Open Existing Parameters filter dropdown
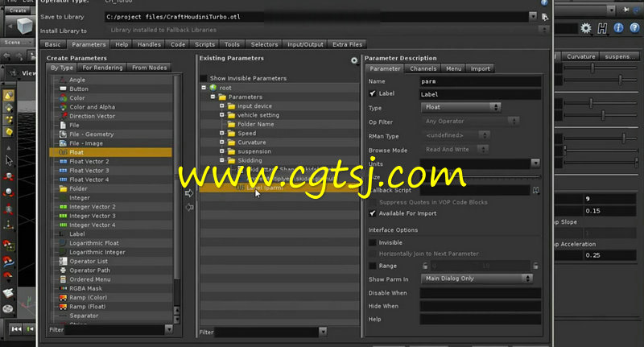 (x=323, y=332)
